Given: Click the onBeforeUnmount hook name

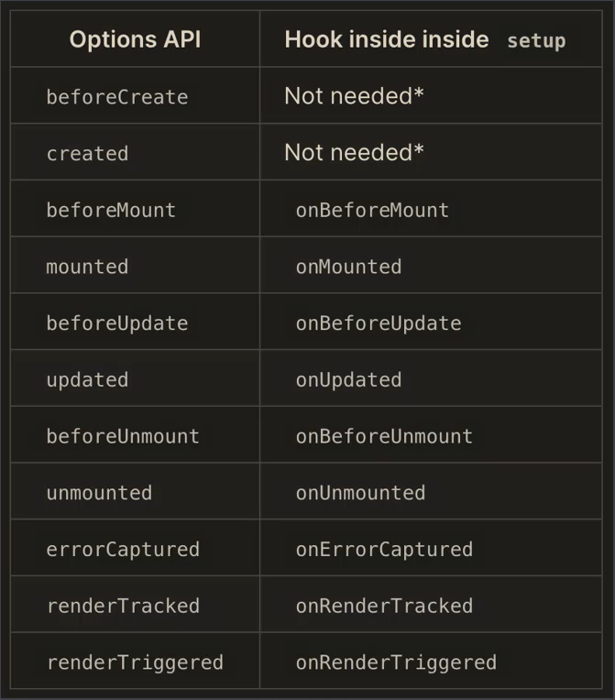Looking at the screenshot, I should [384, 436].
